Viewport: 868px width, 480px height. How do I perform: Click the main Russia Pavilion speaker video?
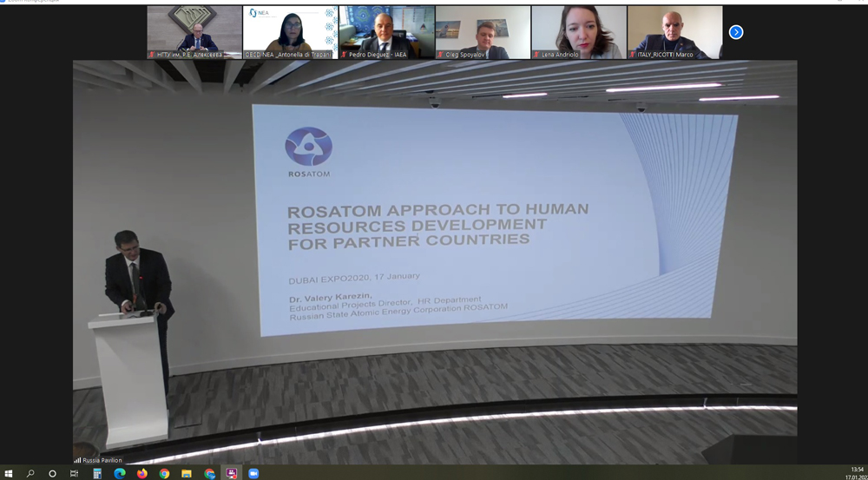point(435,262)
